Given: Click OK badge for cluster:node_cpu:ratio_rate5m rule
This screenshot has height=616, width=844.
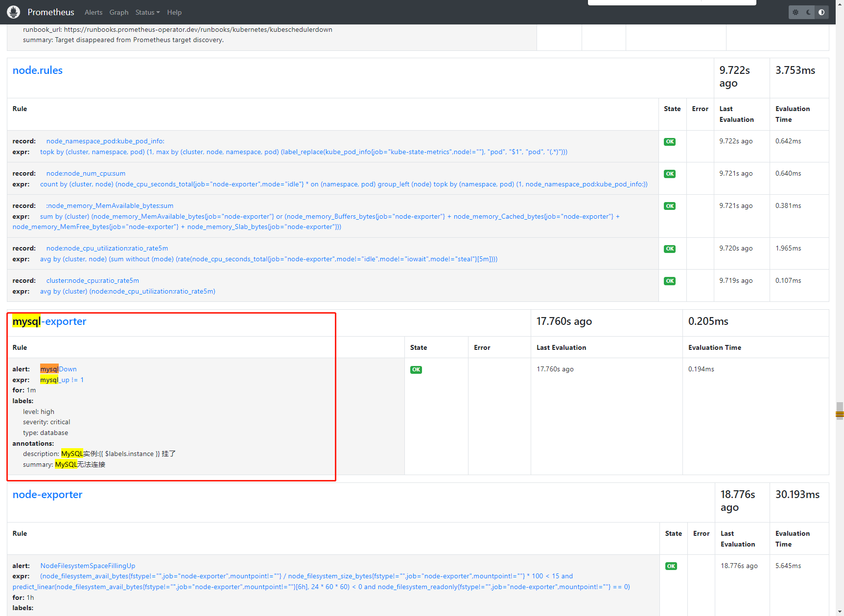Looking at the screenshot, I should click(670, 281).
